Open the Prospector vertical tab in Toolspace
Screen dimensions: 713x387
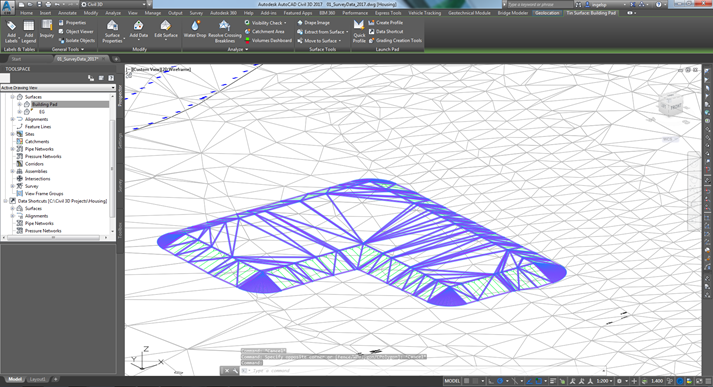(x=121, y=95)
